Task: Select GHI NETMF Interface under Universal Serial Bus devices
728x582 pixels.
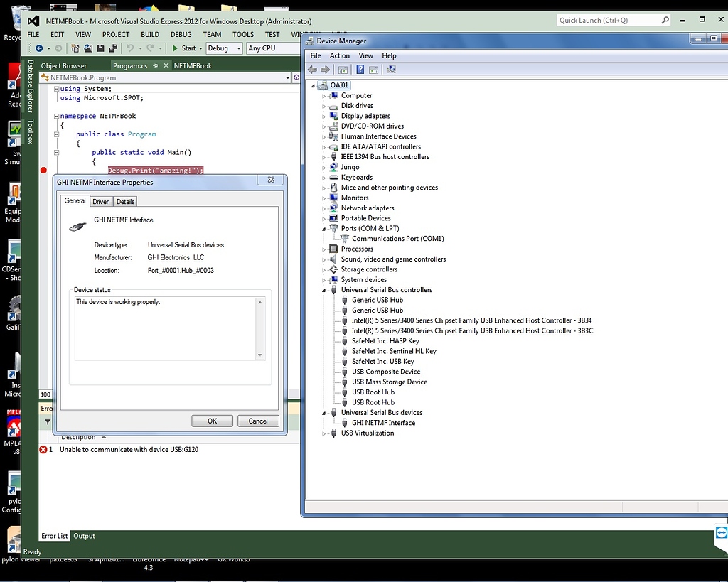Action: click(382, 422)
